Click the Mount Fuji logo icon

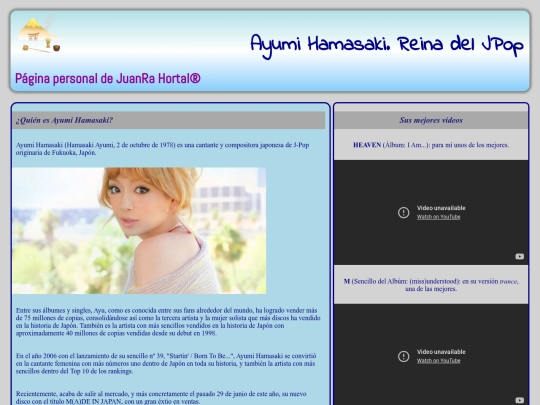pyautogui.click(x=40, y=35)
